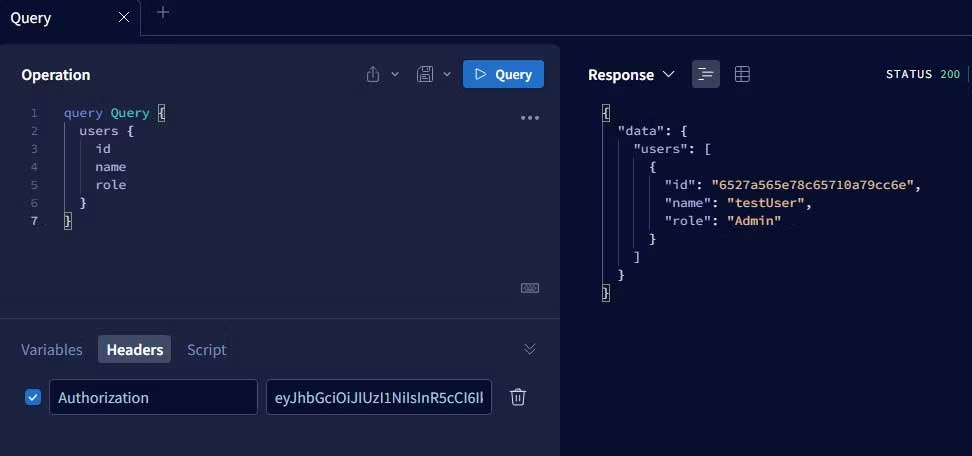Expand the save options dropdown arrow
This screenshot has height=456, width=972.
(x=447, y=74)
